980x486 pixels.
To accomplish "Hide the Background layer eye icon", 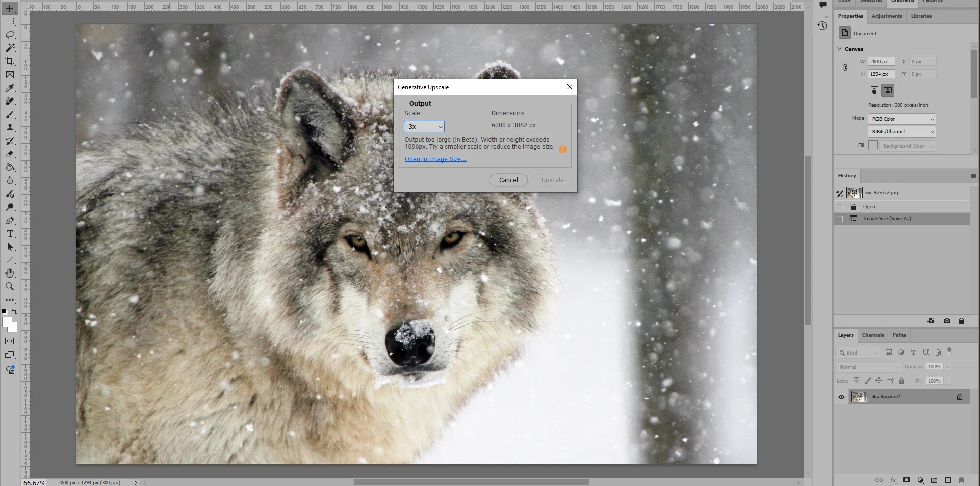I will click(x=841, y=397).
